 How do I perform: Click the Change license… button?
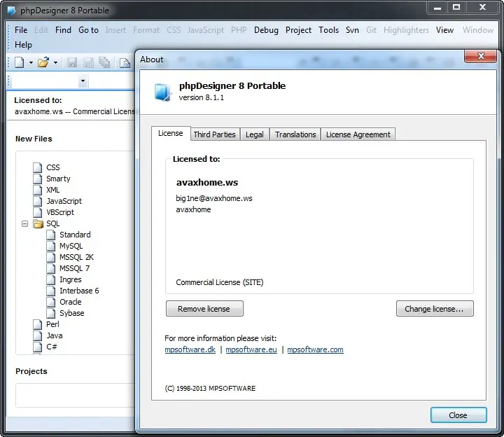[x=435, y=309]
